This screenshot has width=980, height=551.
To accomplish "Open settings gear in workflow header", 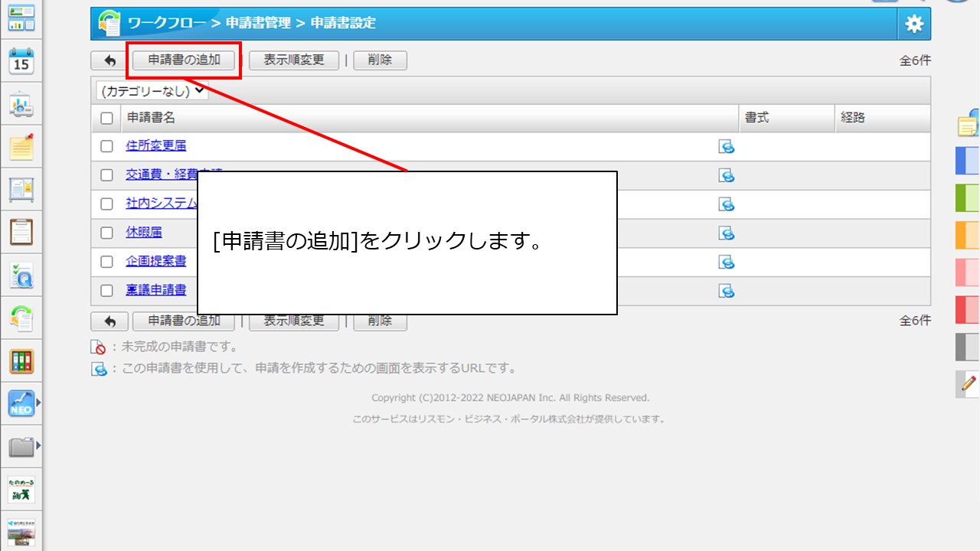I will pyautogui.click(x=914, y=24).
